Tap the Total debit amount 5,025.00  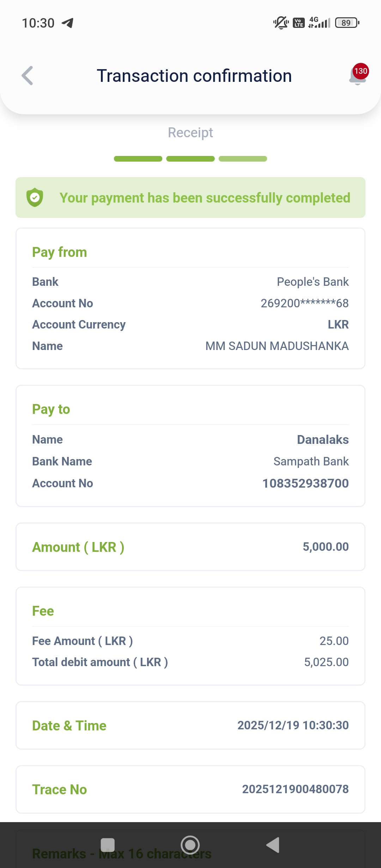coord(326,662)
